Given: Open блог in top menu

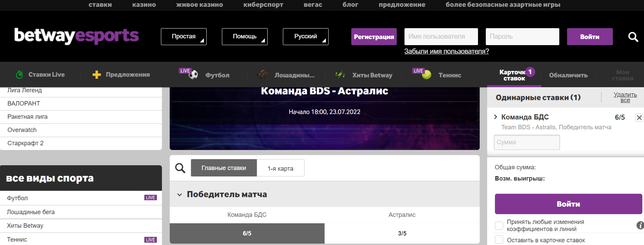Looking at the screenshot, I should tap(350, 5).
